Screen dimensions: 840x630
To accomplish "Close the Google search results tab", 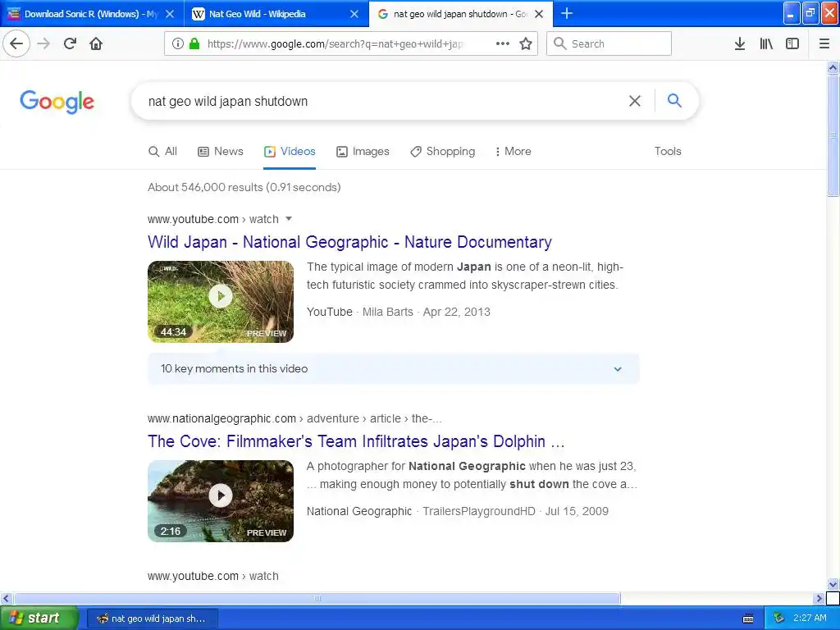I will [540, 14].
